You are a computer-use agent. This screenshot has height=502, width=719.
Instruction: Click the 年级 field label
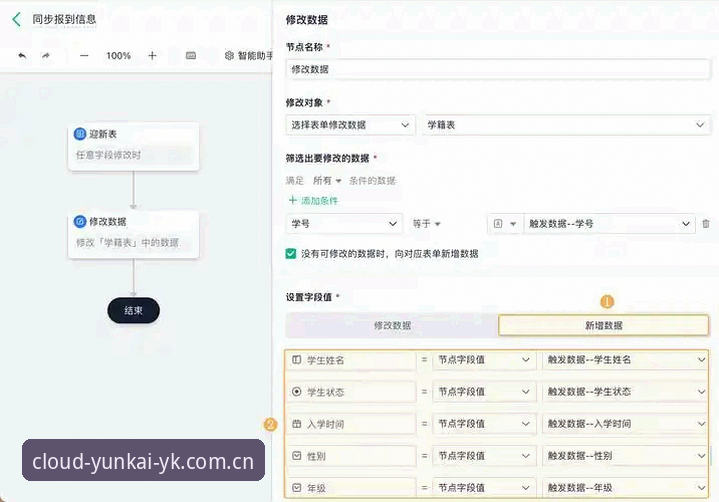click(316, 488)
